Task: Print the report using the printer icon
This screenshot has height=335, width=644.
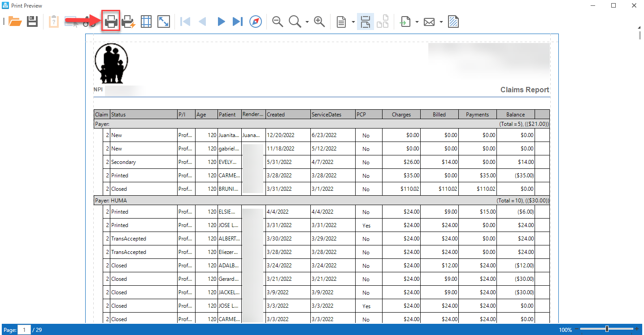Action: point(111,21)
